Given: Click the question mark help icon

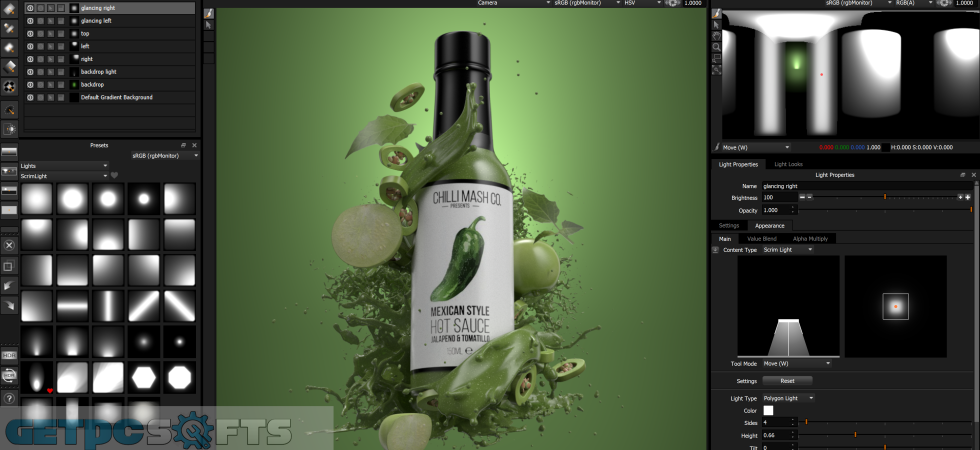Looking at the screenshot, I should [9, 398].
